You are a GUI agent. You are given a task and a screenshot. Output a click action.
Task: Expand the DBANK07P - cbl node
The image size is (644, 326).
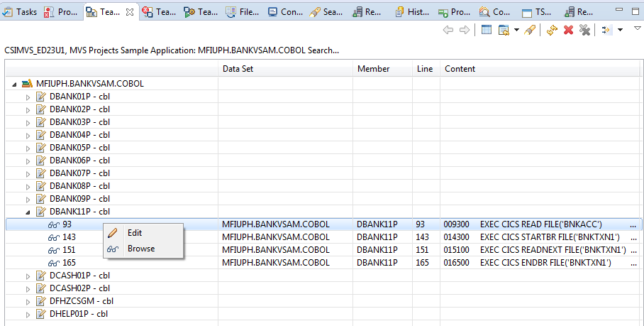(x=28, y=174)
